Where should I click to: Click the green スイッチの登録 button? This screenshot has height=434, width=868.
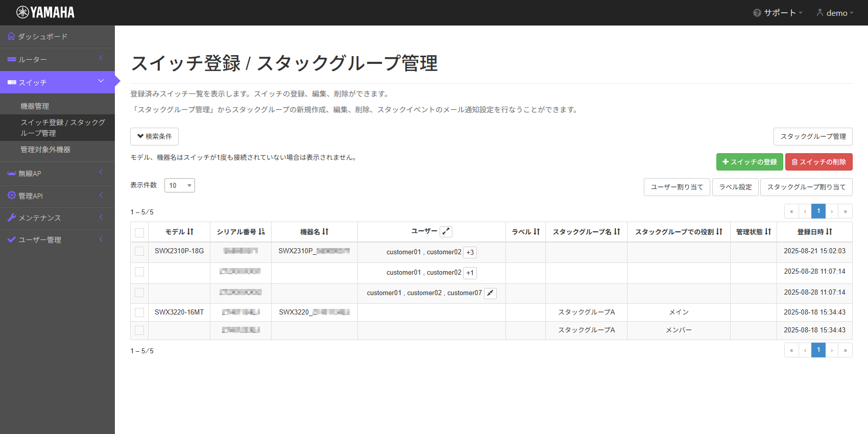point(750,162)
